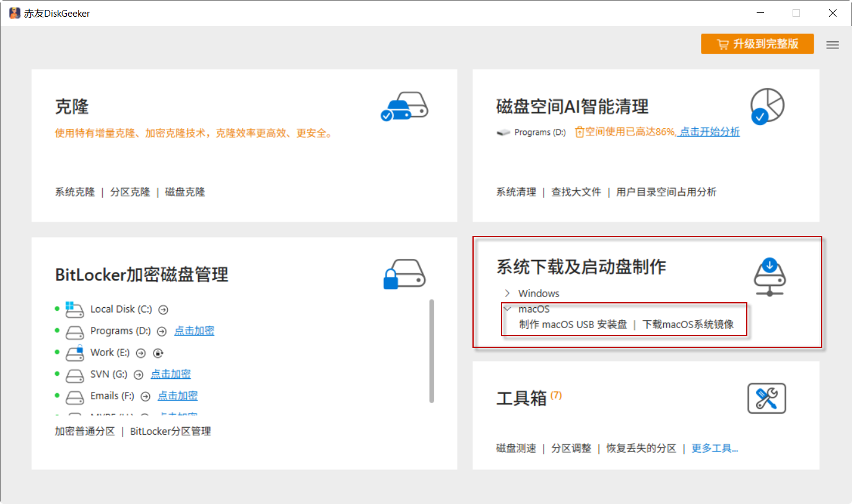Open the hamburger menu

point(832,44)
